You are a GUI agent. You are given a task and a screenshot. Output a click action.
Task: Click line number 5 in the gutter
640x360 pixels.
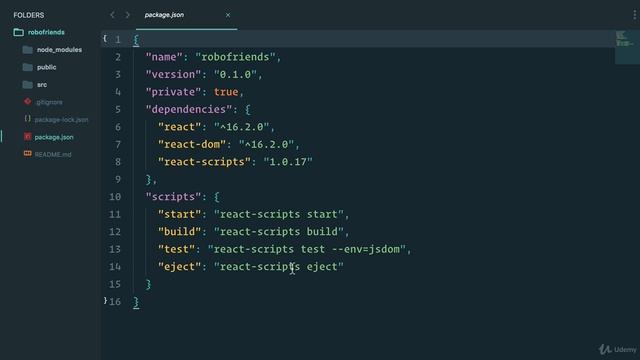(118, 110)
